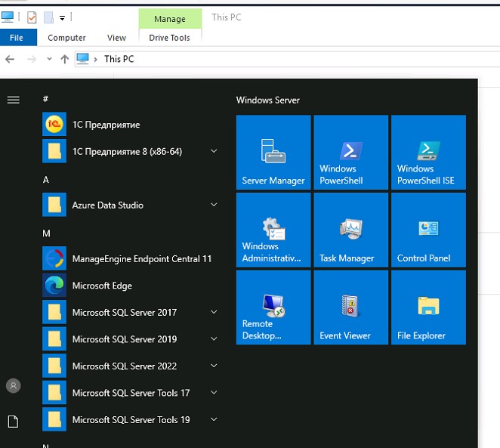Open the Server Manager tile
Viewport: 500px width, 448px height.
273,152
